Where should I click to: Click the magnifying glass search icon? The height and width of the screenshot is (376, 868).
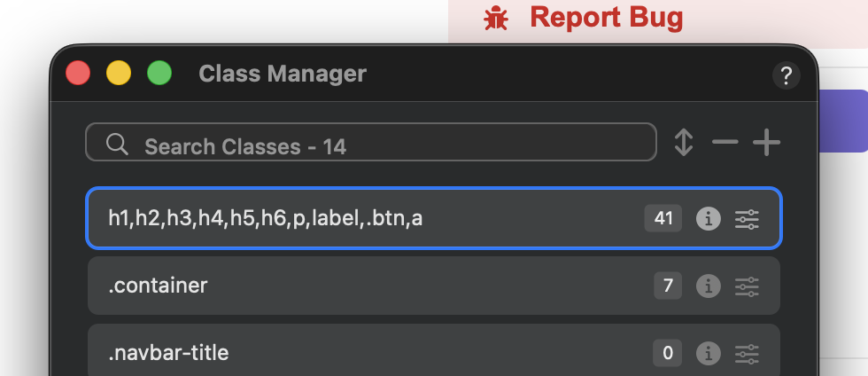(117, 145)
